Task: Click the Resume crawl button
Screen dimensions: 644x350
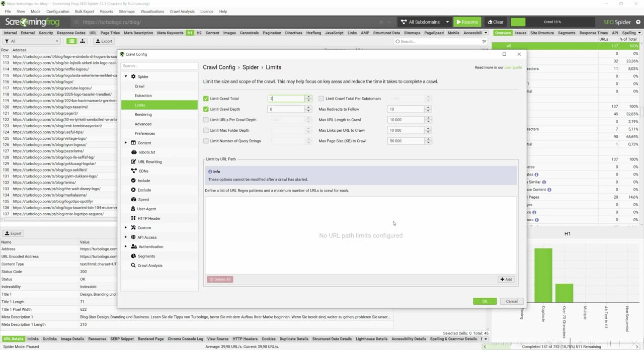Action: point(467,22)
